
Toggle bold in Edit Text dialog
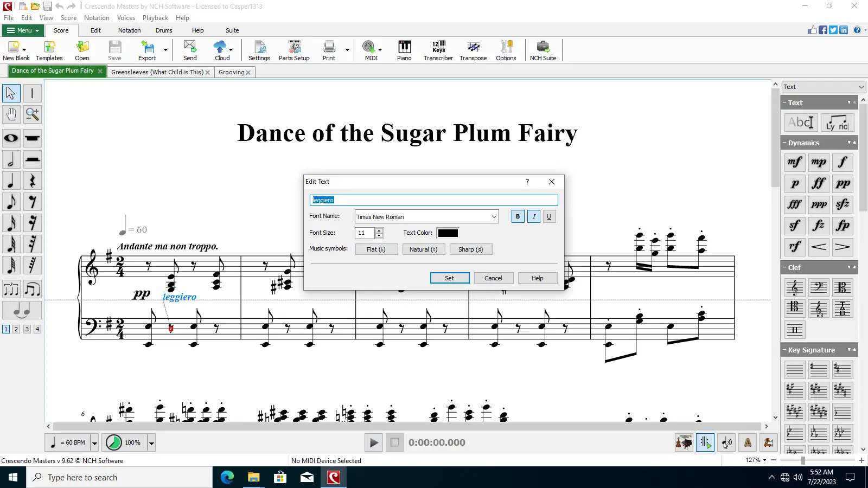[x=518, y=217]
